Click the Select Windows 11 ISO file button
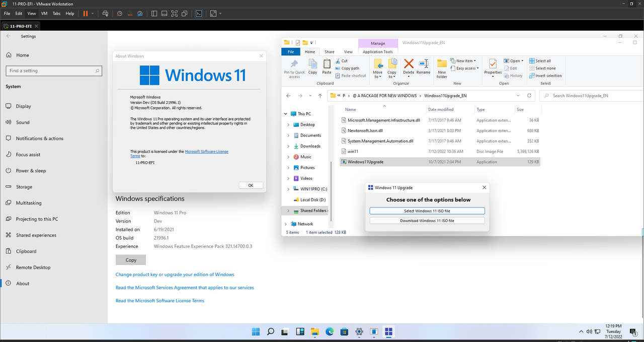This screenshot has height=342, width=644. [427, 211]
